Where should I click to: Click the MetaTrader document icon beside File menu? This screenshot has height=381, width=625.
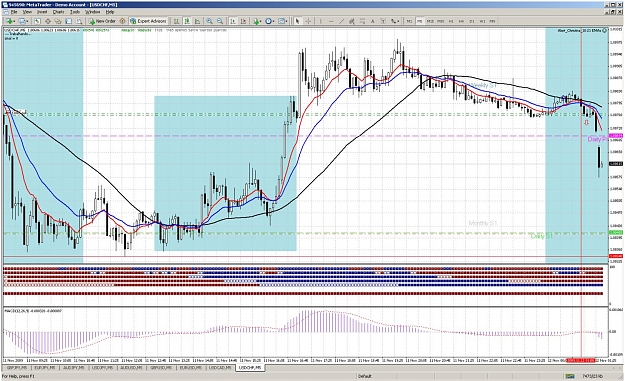tap(6, 12)
